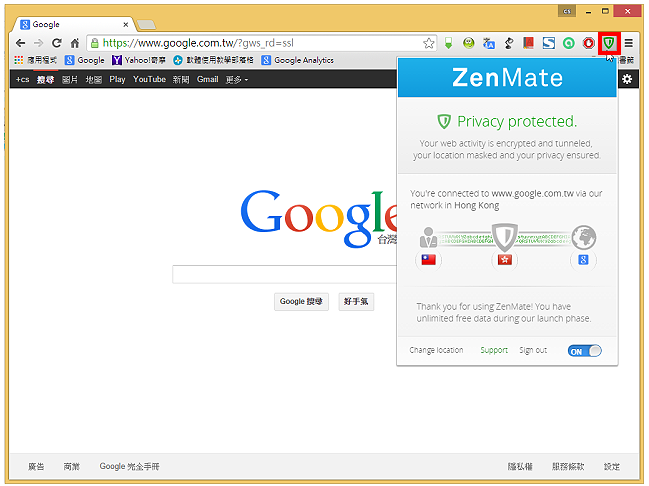
Task: Open Play in the Google bar
Action: [x=117, y=79]
